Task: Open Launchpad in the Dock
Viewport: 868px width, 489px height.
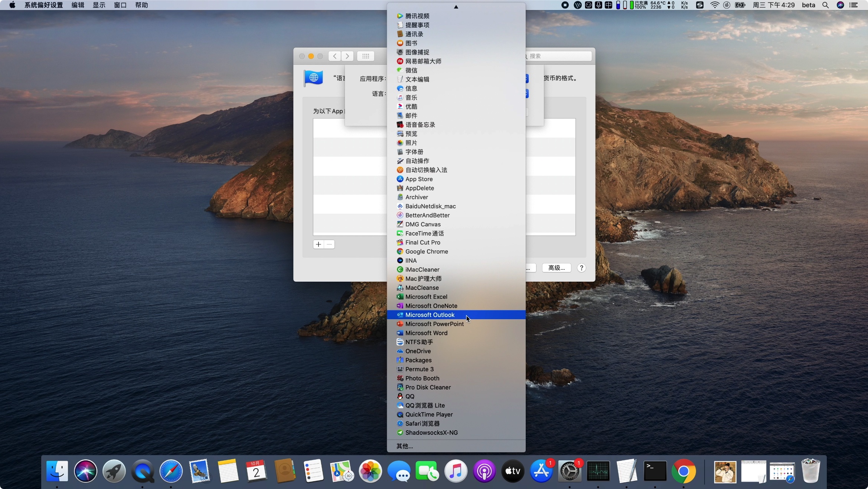Action: [114, 471]
